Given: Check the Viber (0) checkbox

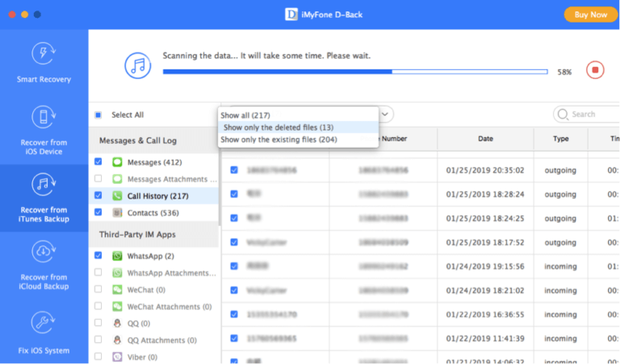Looking at the screenshot, I should pyautogui.click(x=98, y=357).
